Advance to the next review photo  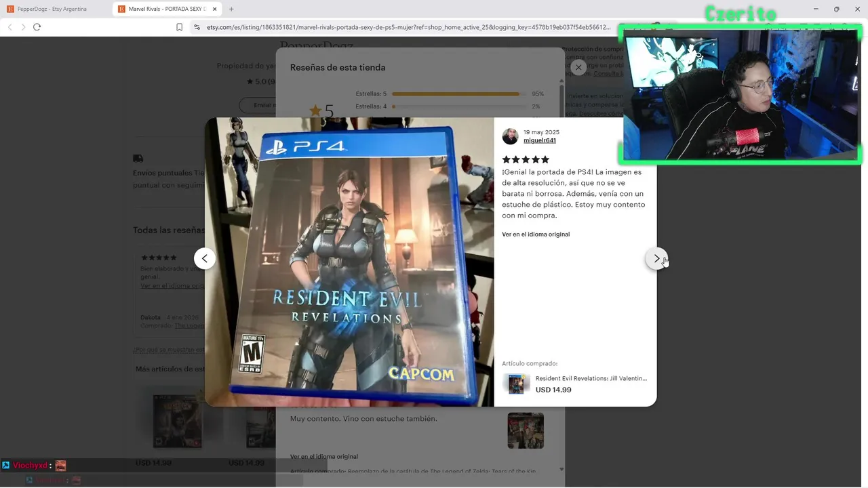pyautogui.click(x=656, y=258)
